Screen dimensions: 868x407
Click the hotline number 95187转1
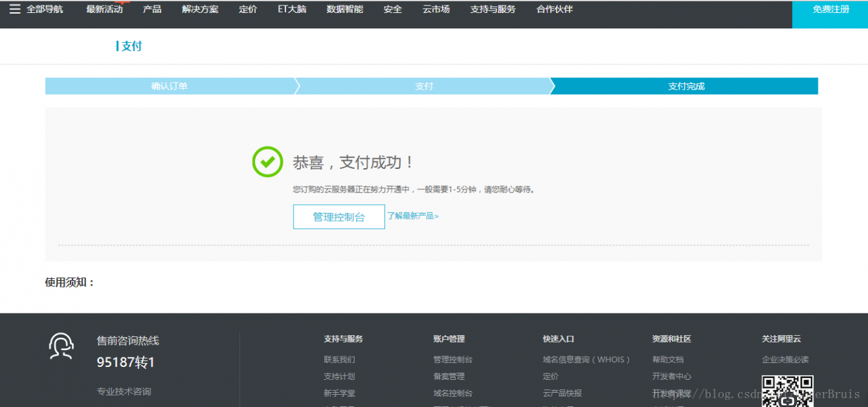pyautogui.click(x=125, y=362)
